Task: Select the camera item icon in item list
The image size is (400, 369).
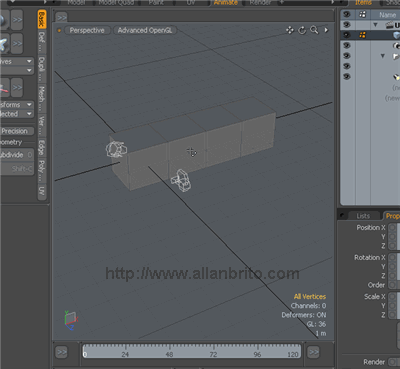Action: [396, 46]
